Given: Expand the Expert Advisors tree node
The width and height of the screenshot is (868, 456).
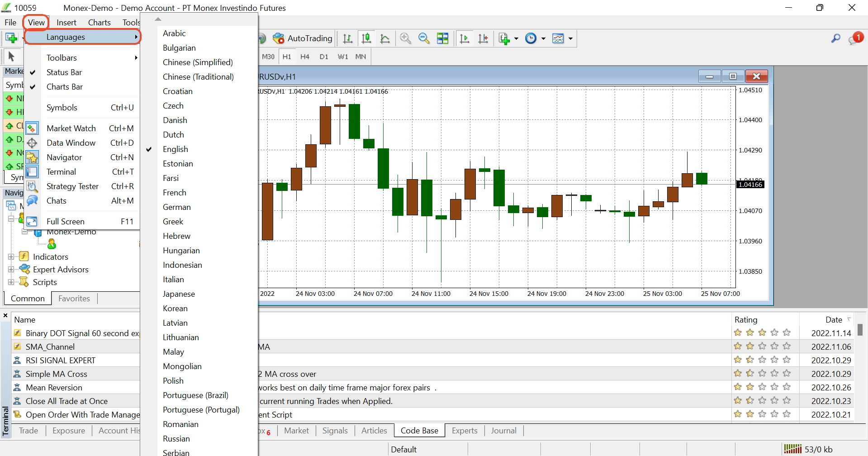Looking at the screenshot, I should click(11, 269).
